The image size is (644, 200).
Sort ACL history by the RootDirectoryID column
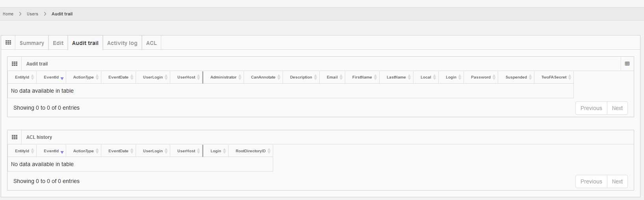(x=251, y=151)
